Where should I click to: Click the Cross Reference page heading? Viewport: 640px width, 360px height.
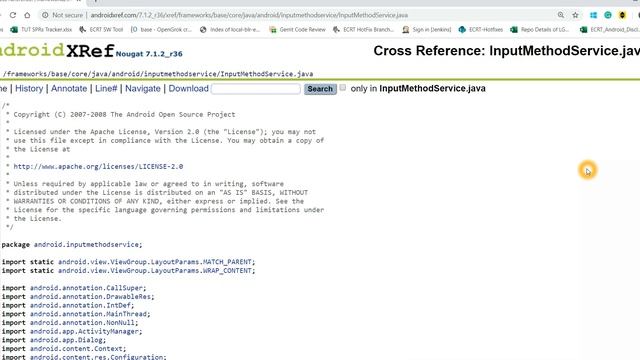coord(507,51)
